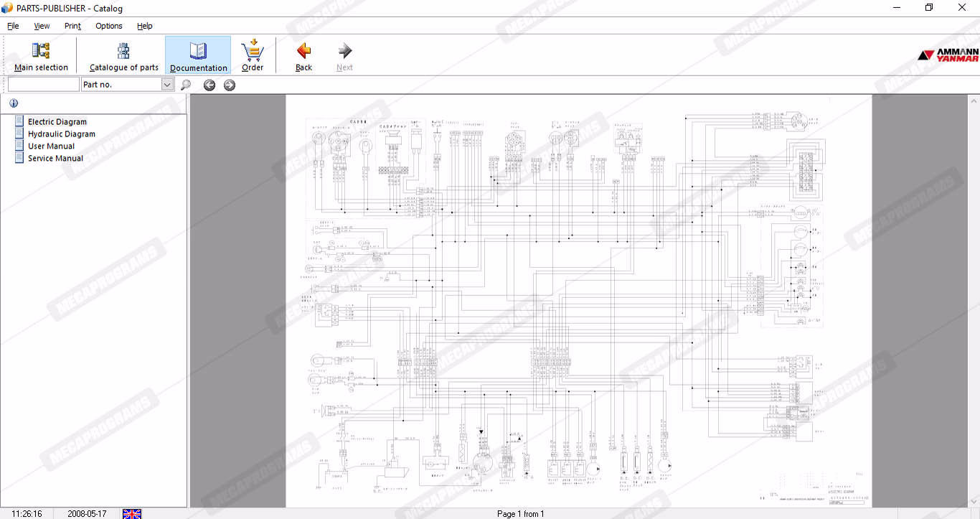Click the UK flag language icon
980x519 pixels.
[x=132, y=514]
